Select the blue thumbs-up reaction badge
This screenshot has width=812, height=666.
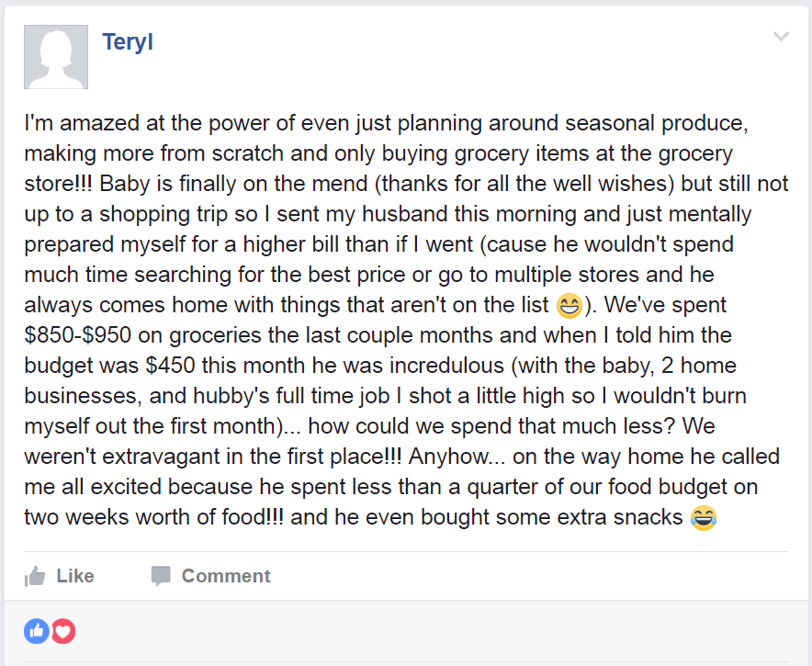pyautogui.click(x=37, y=631)
